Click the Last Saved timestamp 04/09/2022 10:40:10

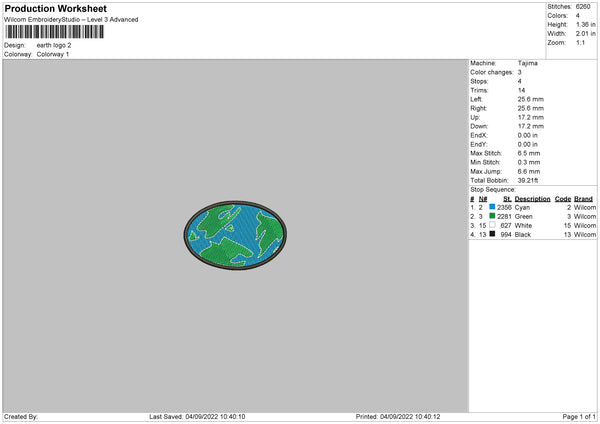click(x=215, y=416)
